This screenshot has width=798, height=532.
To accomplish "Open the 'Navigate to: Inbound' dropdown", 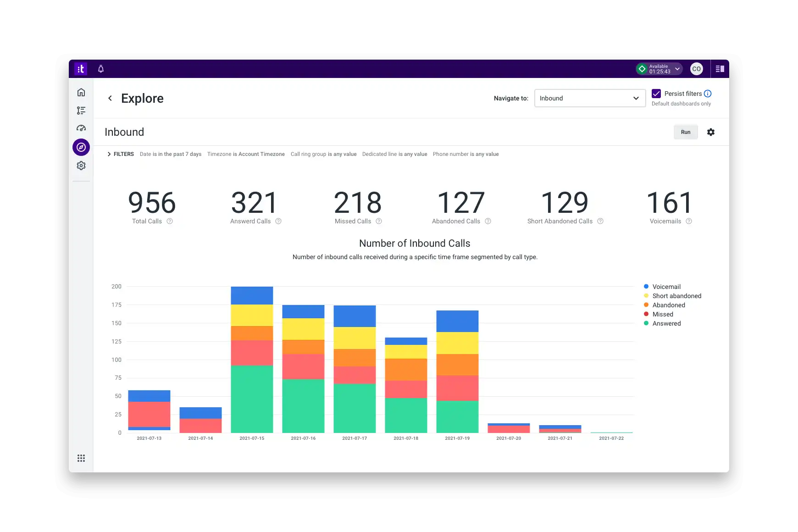I will coord(590,98).
